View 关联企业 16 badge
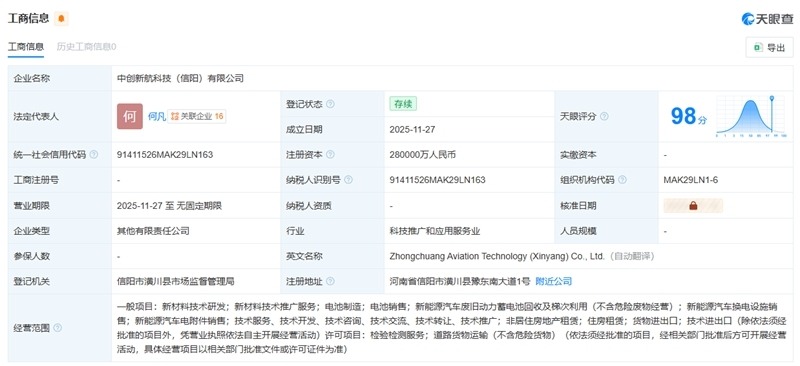Viewport: 800px width, 366px height. coord(197,116)
